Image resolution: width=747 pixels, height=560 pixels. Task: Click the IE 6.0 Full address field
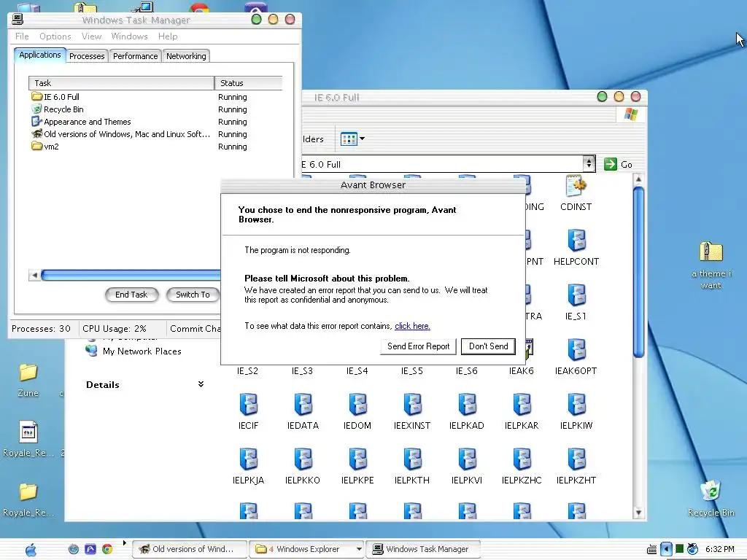coord(441,164)
